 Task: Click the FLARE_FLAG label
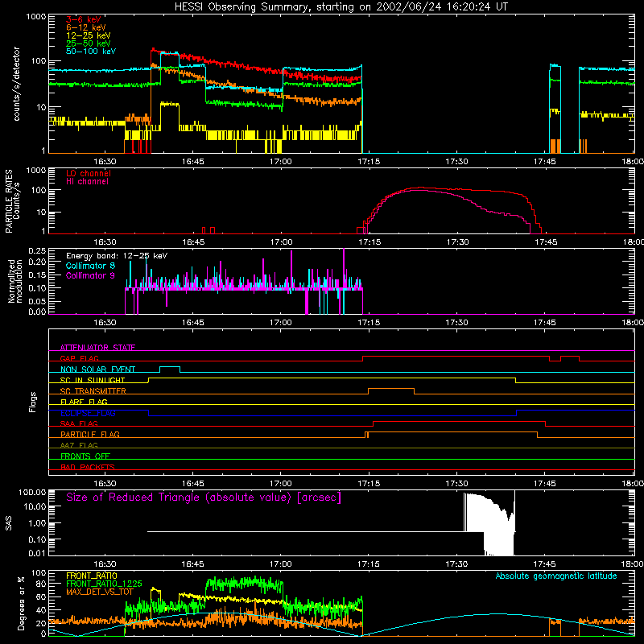[84, 402]
